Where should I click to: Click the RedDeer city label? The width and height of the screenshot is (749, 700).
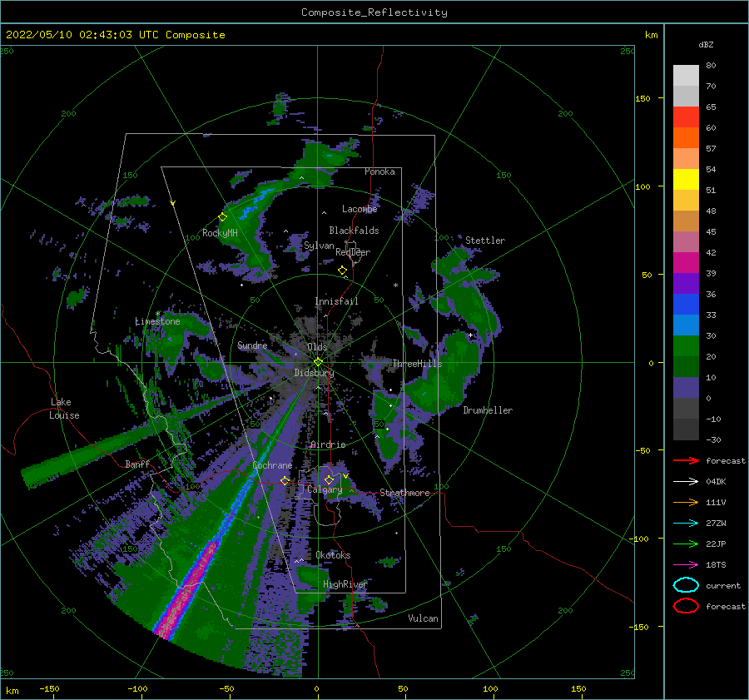[353, 252]
